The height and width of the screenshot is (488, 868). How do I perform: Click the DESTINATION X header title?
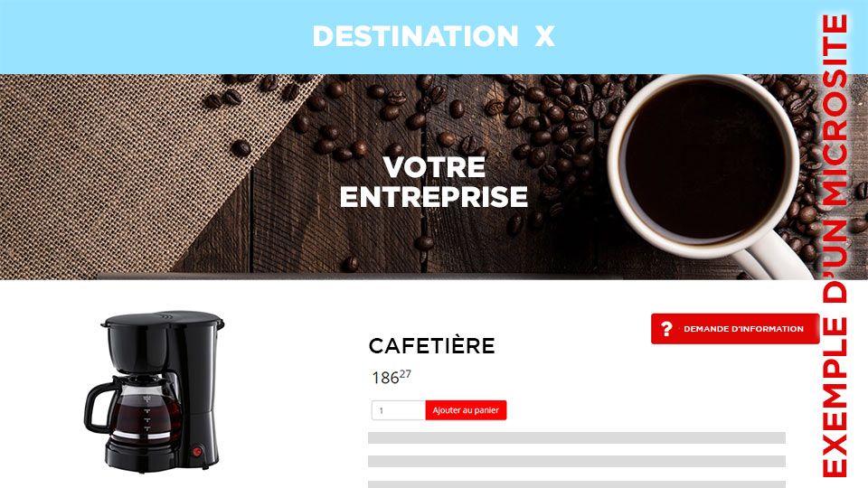coord(433,36)
